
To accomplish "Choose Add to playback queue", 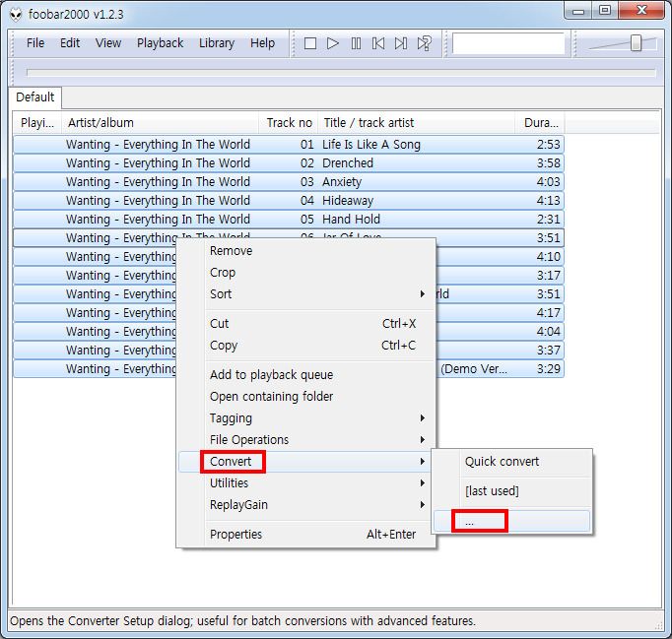I will [x=306, y=375].
